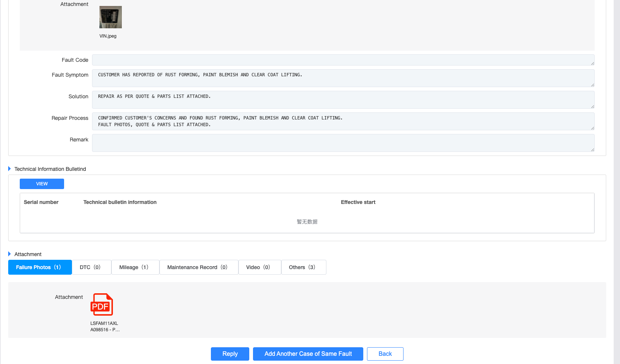This screenshot has width=620, height=364.
Task: Focus the Fault Symptom text area
Action: (343, 78)
